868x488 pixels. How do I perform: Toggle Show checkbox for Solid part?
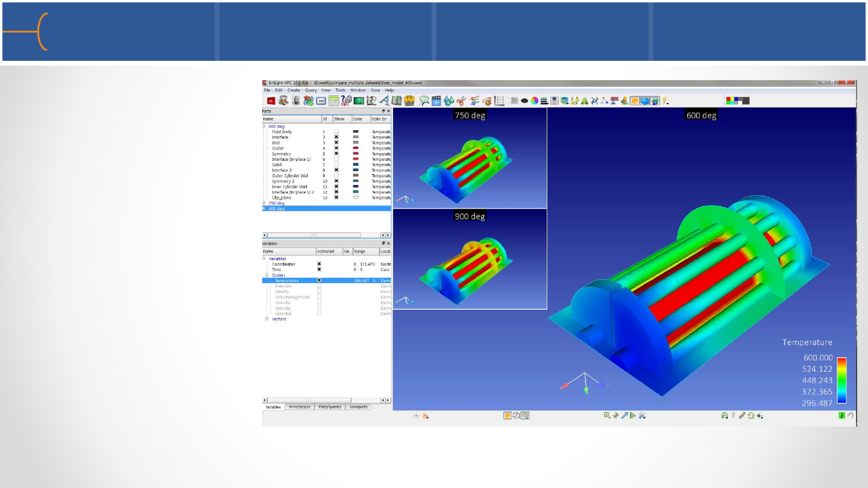click(x=336, y=164)
